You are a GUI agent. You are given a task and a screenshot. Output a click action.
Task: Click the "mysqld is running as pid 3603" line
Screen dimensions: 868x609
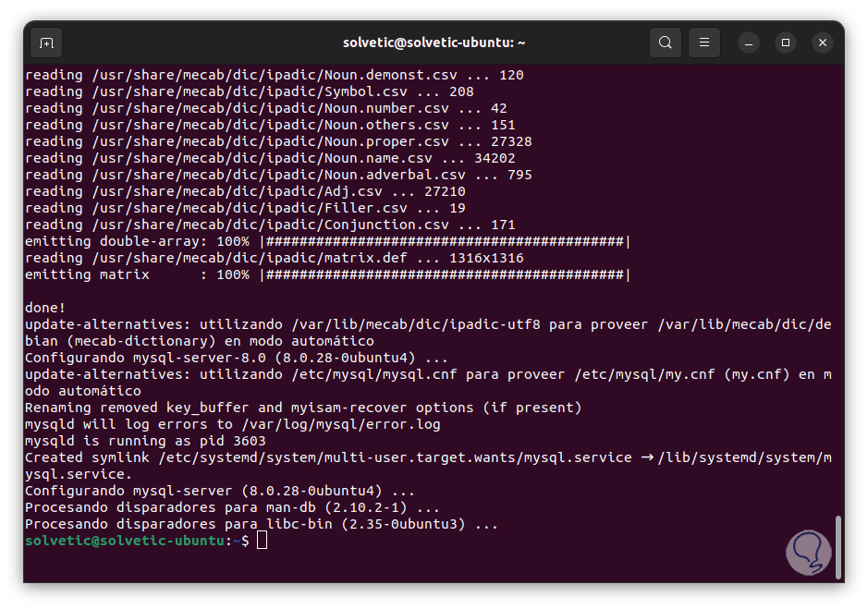(x=145, y=441)
